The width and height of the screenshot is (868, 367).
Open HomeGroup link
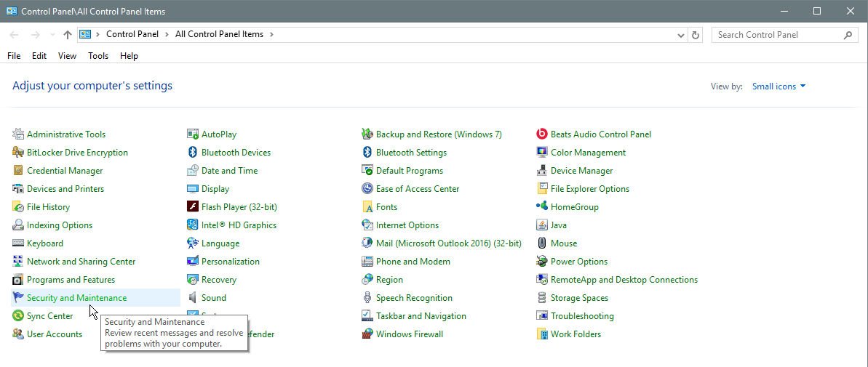click(x=575, y=207)
